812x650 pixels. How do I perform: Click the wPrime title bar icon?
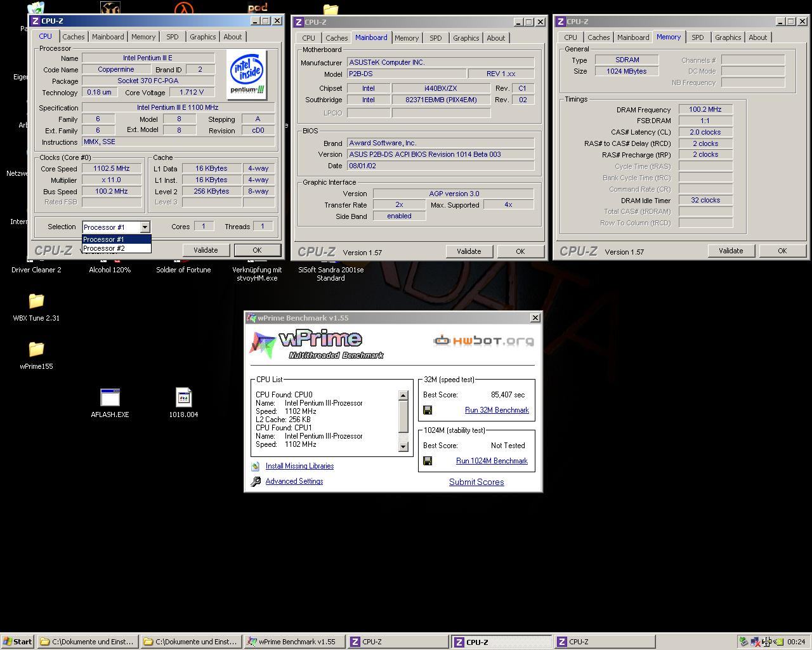(x=252, y=318)
